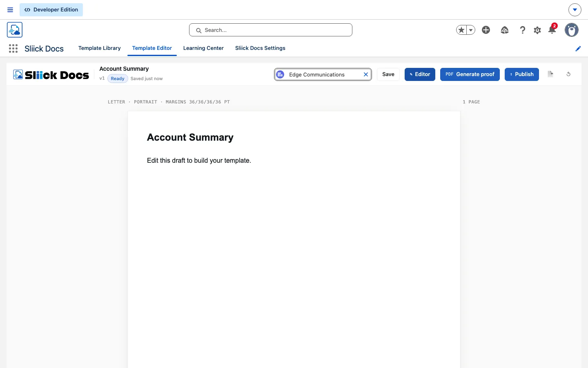Viewport: 588px width, 368px height.
Task: Expand the top-right circular dropdown arrow
Action: (575, 10)
